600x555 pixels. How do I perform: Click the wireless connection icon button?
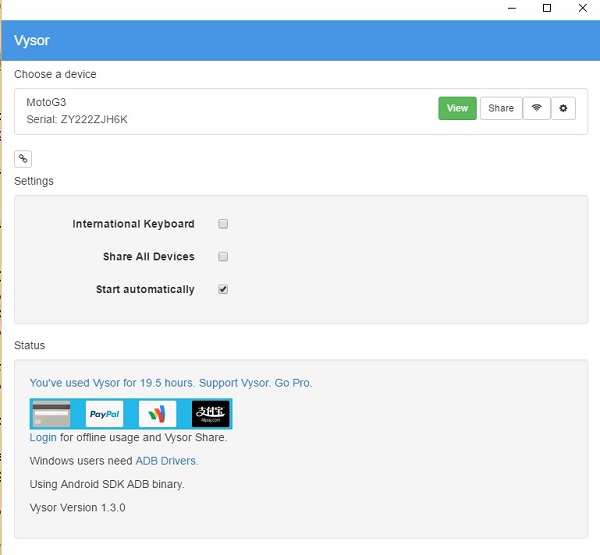536,108
